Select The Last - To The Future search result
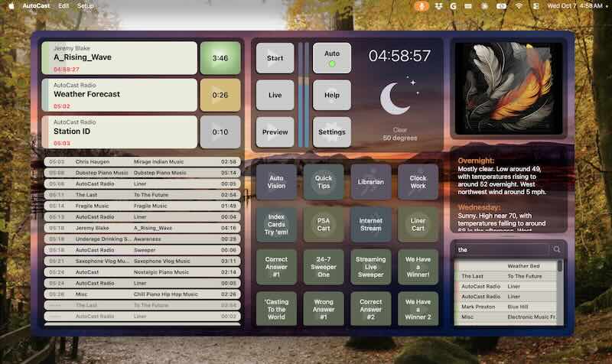Screen dimensions: 612x364 point(506,276)
